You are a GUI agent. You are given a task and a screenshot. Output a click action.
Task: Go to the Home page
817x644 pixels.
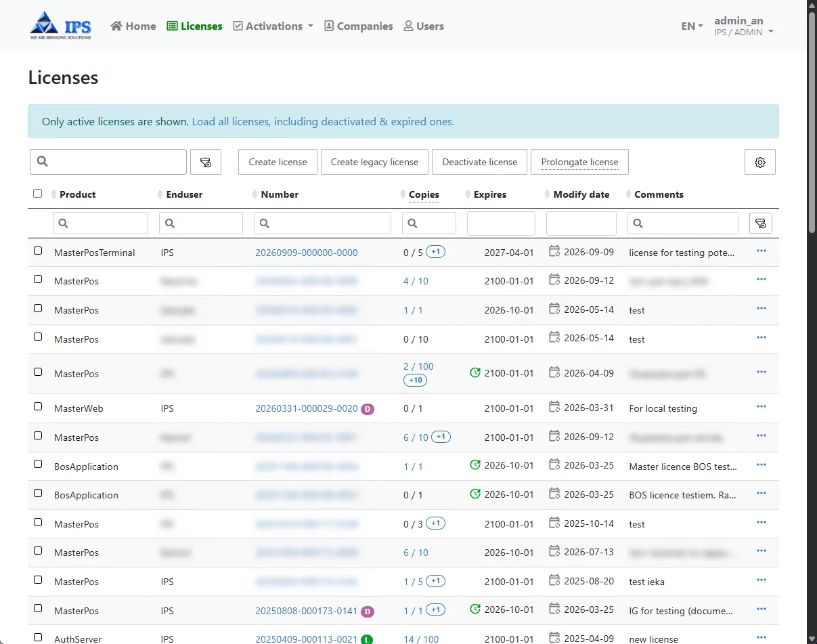(x=133, y=26)
